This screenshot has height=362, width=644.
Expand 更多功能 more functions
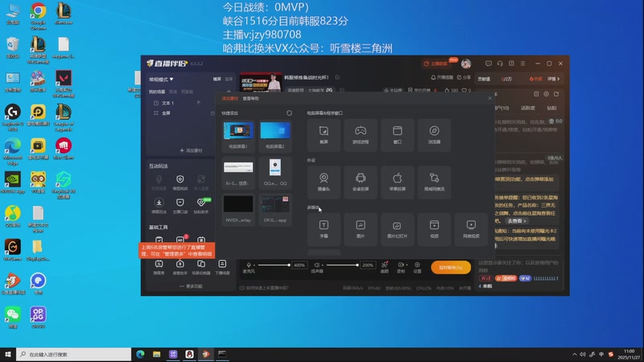click(191, 286)
